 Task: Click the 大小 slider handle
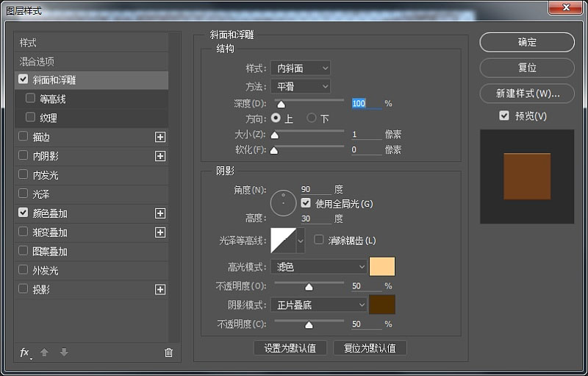275,135
